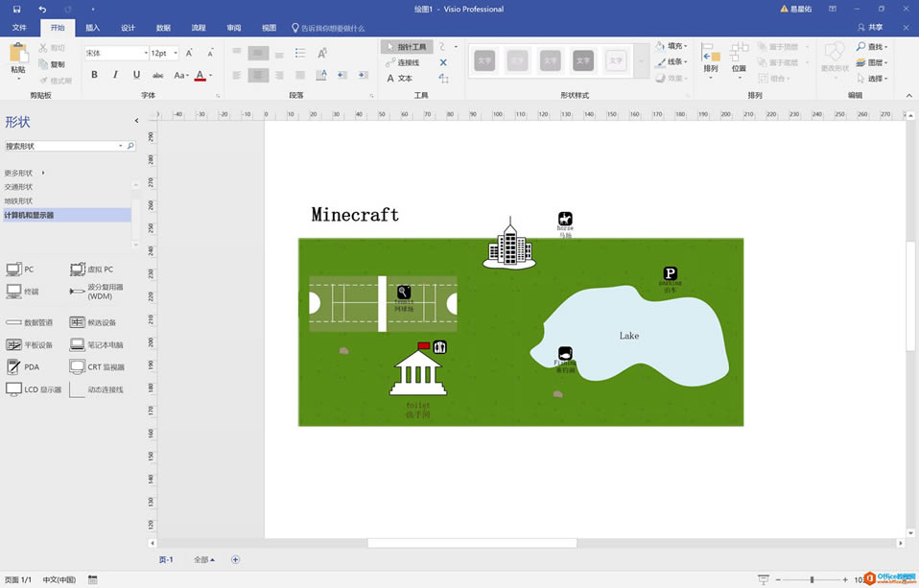Select the Connector (连接线) tool
The width and height of the screenshot is (919, 588).
403,62
